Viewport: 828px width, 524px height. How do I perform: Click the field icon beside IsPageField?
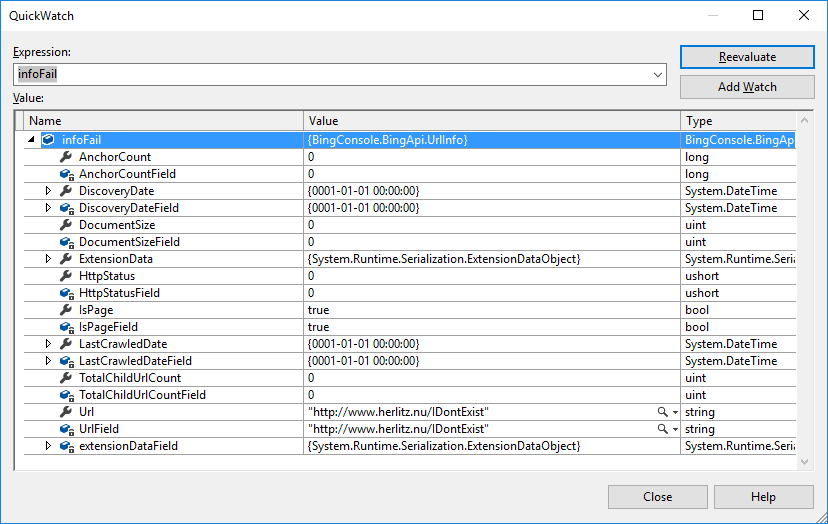point(66,327)
